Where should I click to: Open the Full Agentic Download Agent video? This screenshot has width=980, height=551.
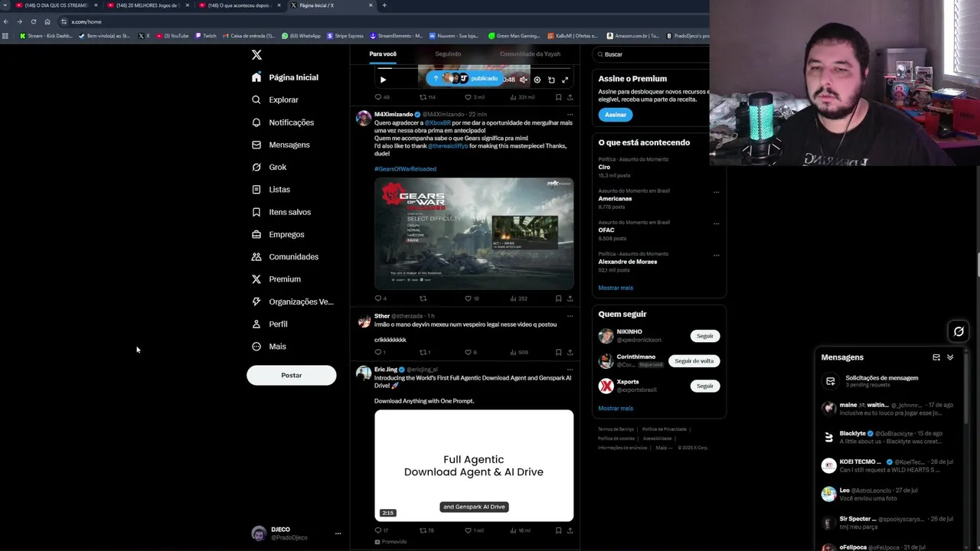(474, 465)
